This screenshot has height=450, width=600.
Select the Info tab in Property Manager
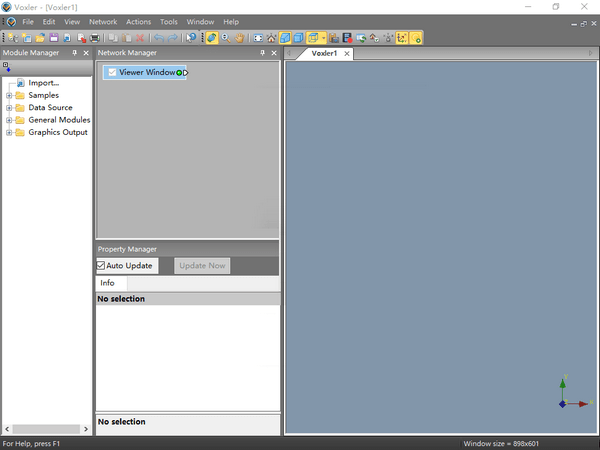(x=108, y=283)
